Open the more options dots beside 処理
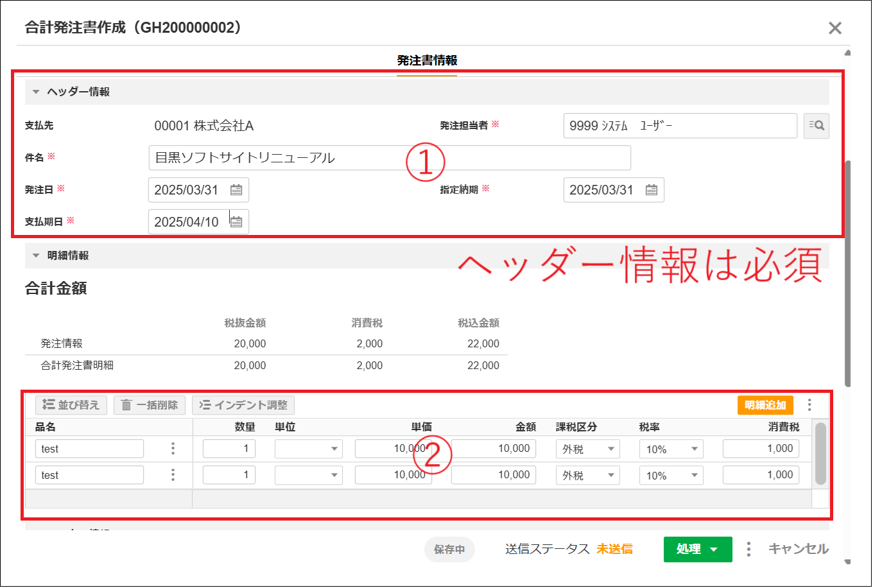Image resolution: width=873 pixels, height=588 pixels. click(748, 549)
